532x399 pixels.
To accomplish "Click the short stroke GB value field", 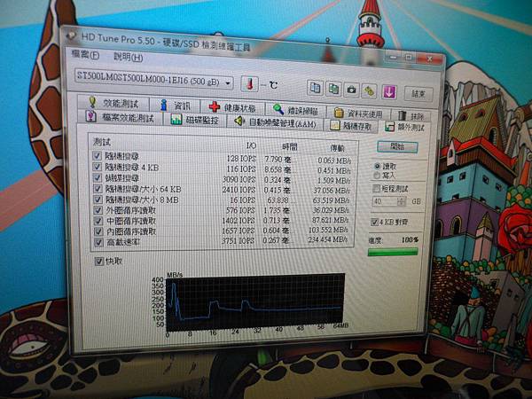I will (x=385, y=201).
